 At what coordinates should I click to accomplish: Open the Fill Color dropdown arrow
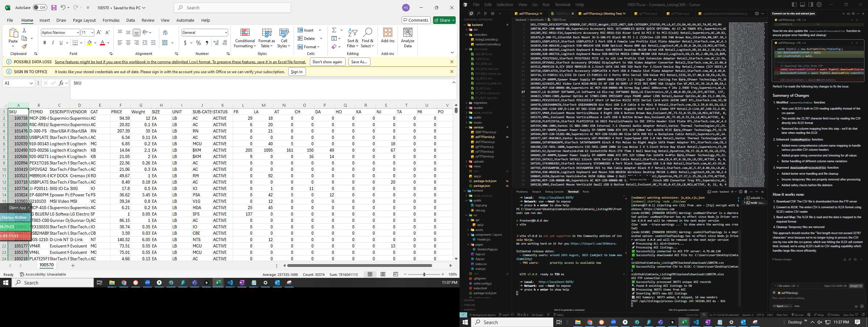[x=95, y=43]
